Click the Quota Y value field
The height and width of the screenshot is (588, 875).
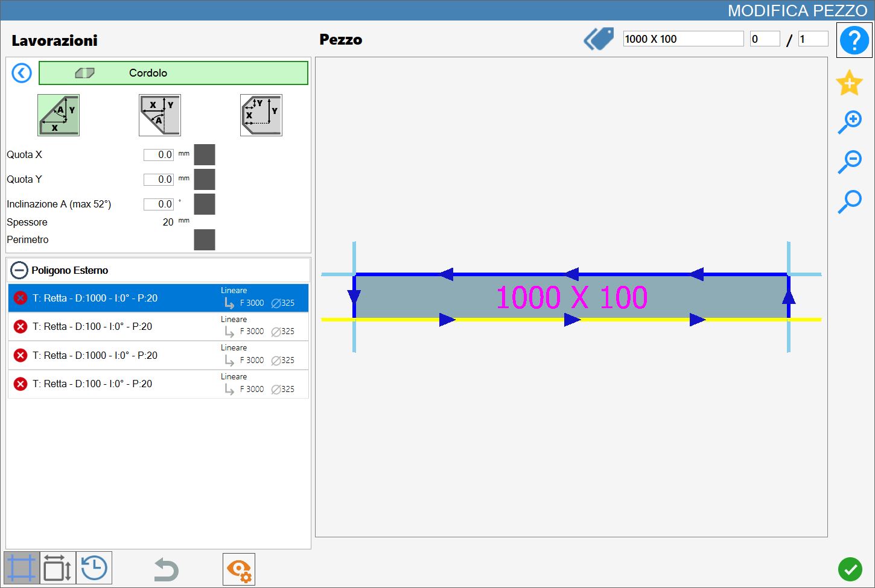point(159,180)
